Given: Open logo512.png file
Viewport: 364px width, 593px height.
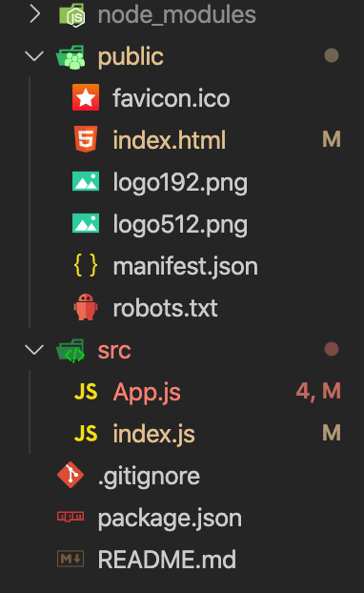Looking at the screenshot, I should tap(180, 225).
